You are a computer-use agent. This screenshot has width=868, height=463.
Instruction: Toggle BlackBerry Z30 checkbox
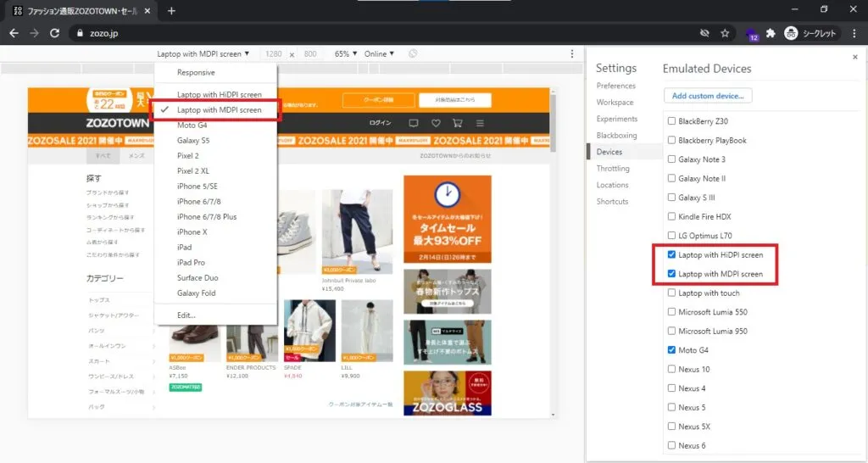671,120
